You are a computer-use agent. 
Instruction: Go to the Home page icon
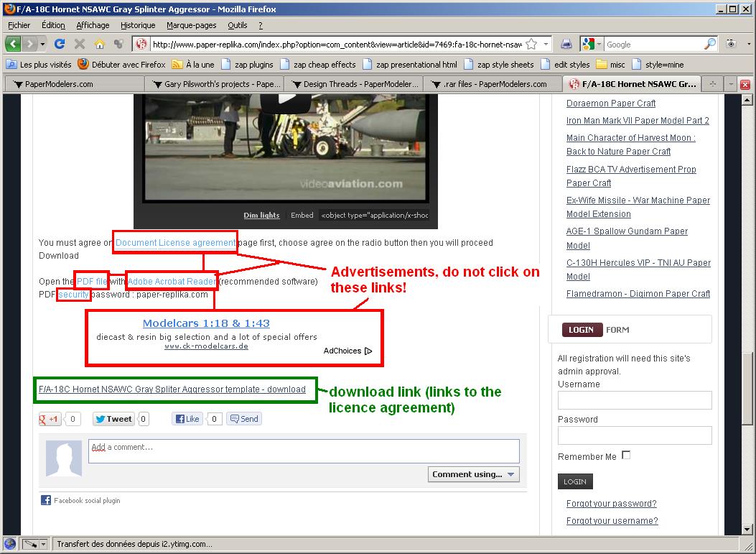(100, 44)
